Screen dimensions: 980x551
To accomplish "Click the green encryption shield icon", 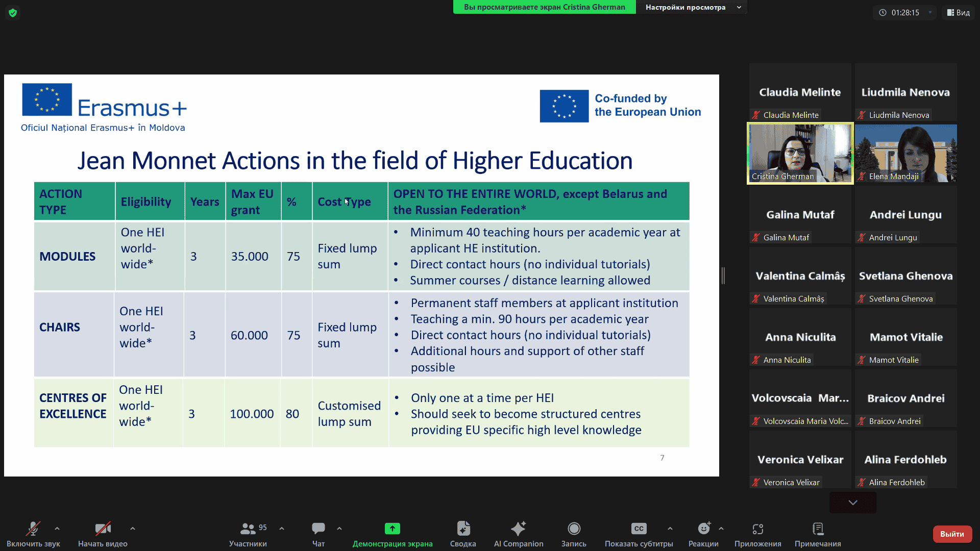I will (x=13, y=13).
